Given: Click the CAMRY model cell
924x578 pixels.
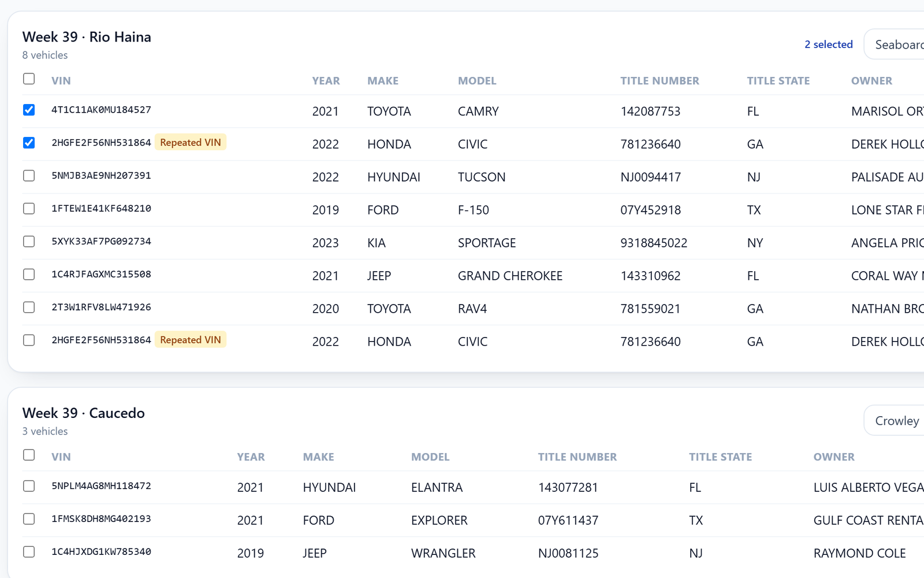Looking at the screenshot, I should (478, 112).
